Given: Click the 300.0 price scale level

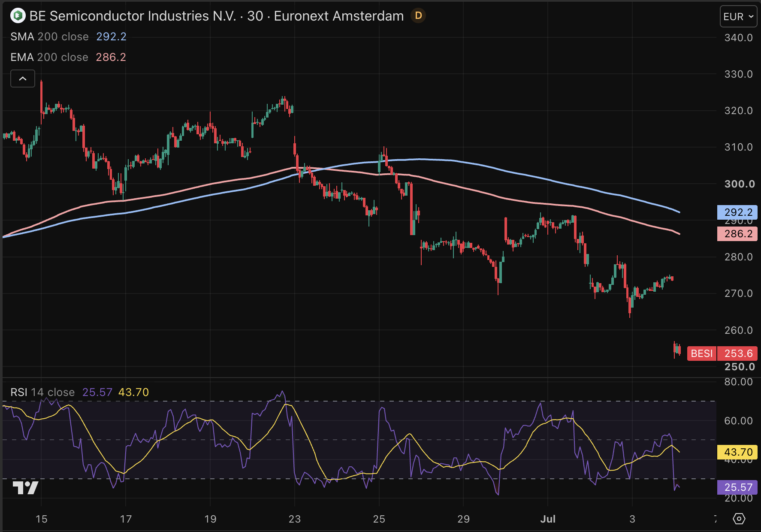Looking at the screenshot, I should [739, 184].
